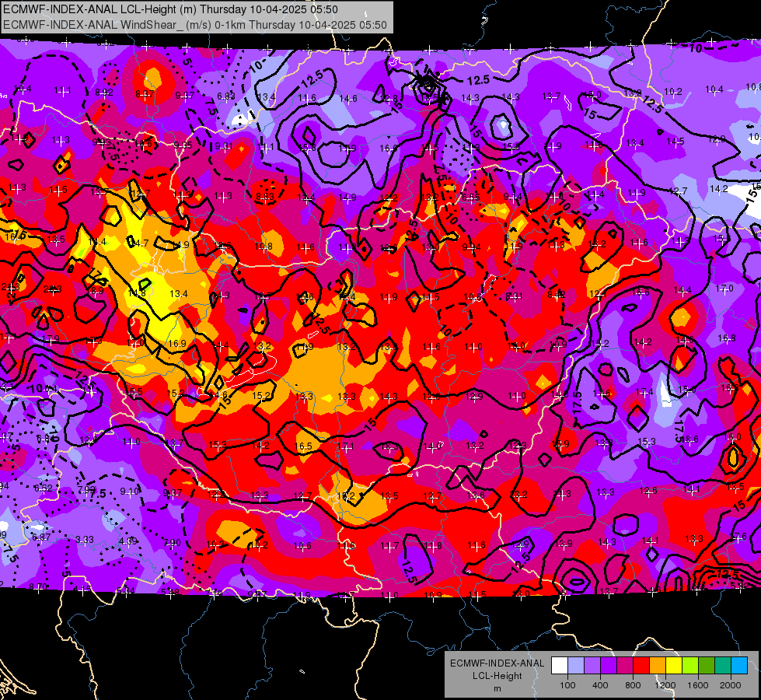This screenshot has height=700, width=761.
Task: Click the magenta legend swatch left of 800
Action: pos(625,666)
